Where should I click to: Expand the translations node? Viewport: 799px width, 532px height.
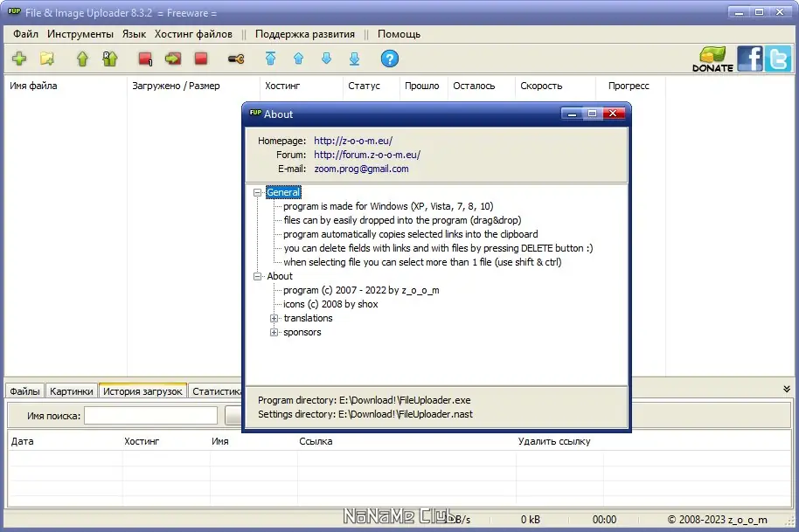coord(274,318)
